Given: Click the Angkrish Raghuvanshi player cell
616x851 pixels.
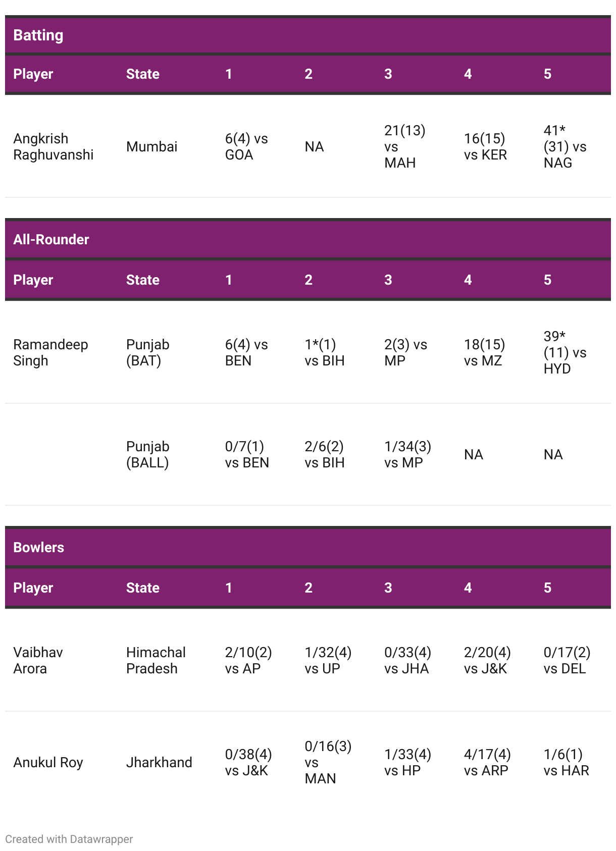Looking at the screenshot, I should pos(54,146).
